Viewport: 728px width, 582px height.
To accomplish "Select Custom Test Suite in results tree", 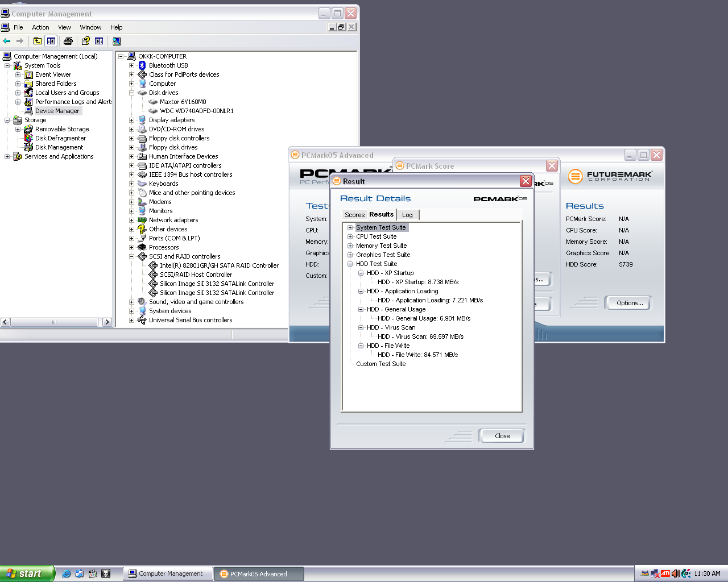I will pos(381,364).
